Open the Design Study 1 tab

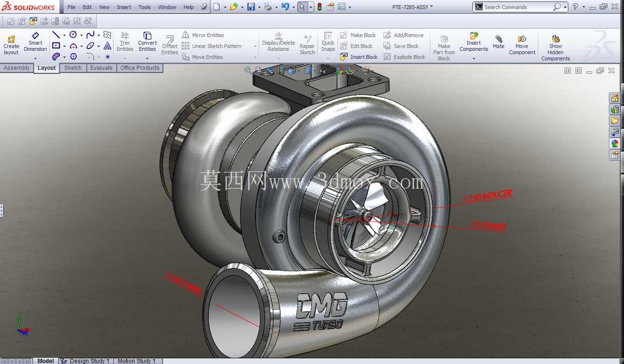pos(86,361)
